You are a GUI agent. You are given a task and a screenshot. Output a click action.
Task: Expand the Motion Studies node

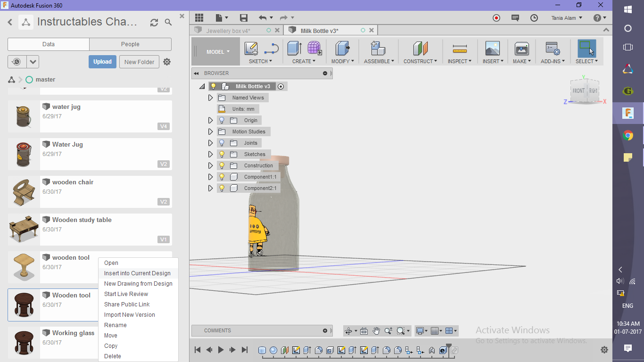[211, 132]
